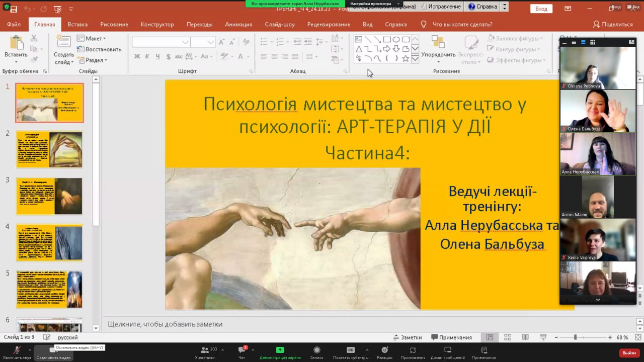Start Zoom recording (Запись)
The image size is (644, 362).
[316, 350]
